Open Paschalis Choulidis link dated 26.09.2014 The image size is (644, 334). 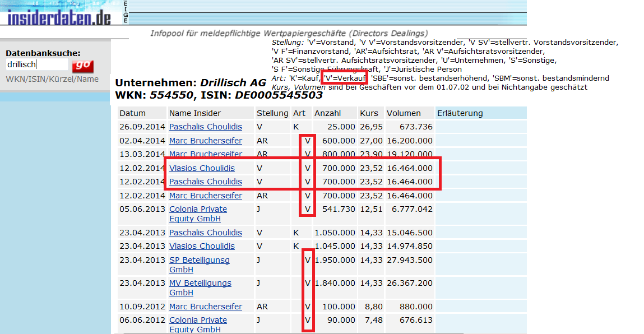click(205, 127)
